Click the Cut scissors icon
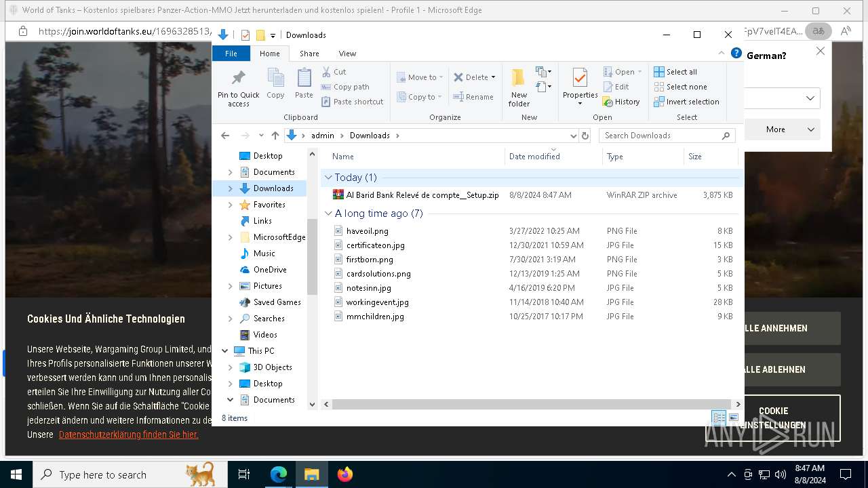The width and height of the screenshot is (868, 488). [326, 72]
